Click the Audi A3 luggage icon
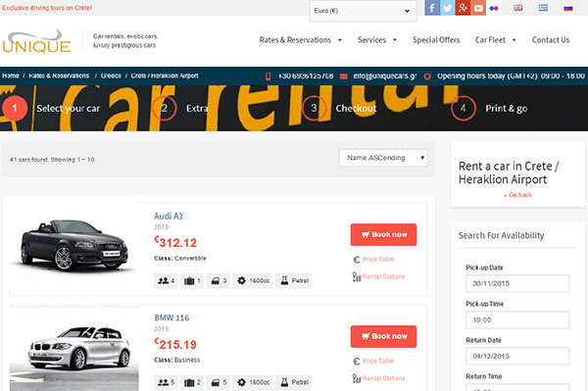Image resolution: width=588 pixels, height=391 pixels. pos(189,280)
